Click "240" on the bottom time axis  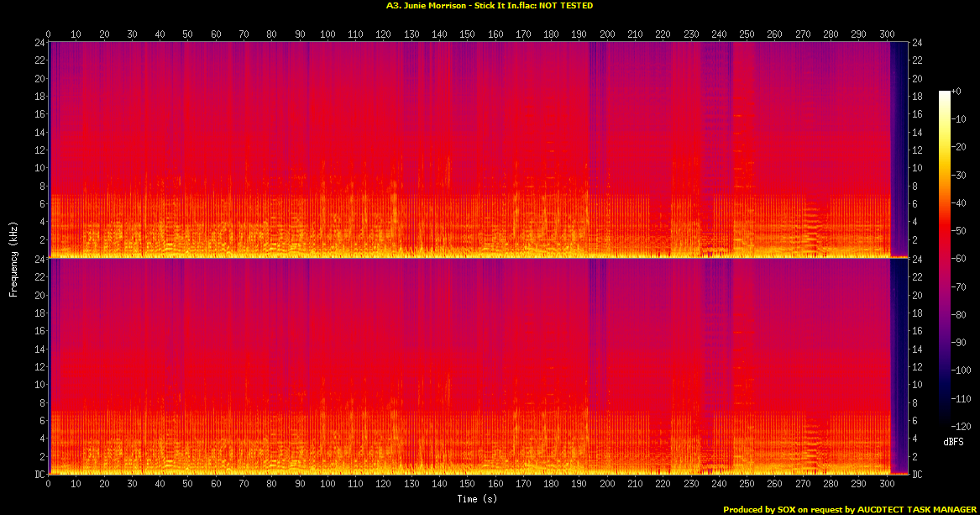click(719, 484)
